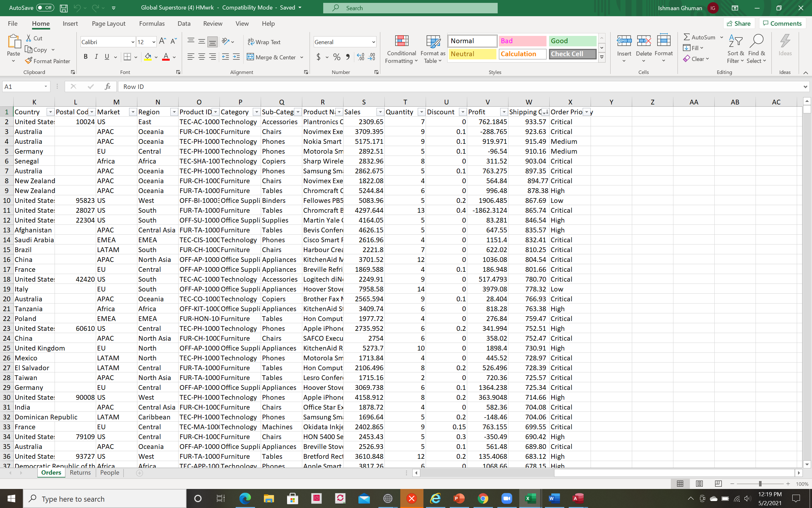Click the Decrease Indent icon
Screen dimensions: 812x508
tap(226, 57)
